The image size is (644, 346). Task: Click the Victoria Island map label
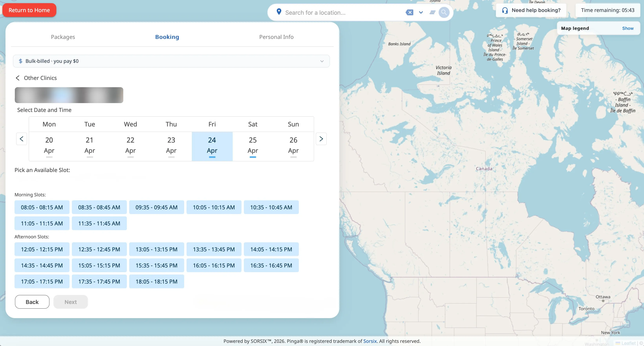point(444,70)
